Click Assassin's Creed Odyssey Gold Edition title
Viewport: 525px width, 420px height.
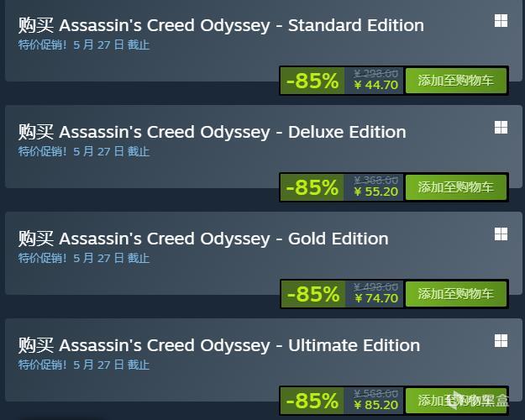pos(203,239)
